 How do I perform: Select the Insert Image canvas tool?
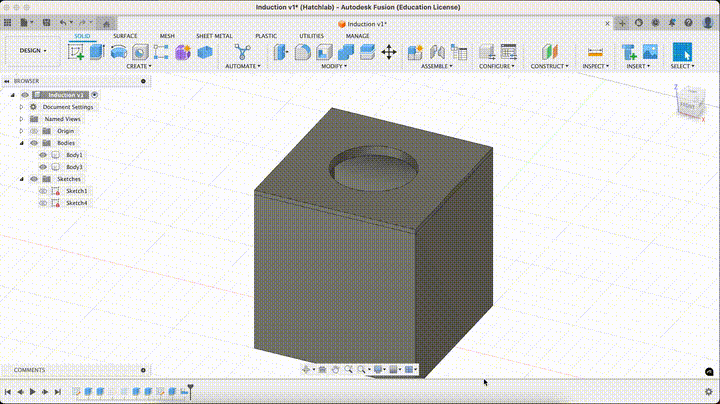(650, 52)
